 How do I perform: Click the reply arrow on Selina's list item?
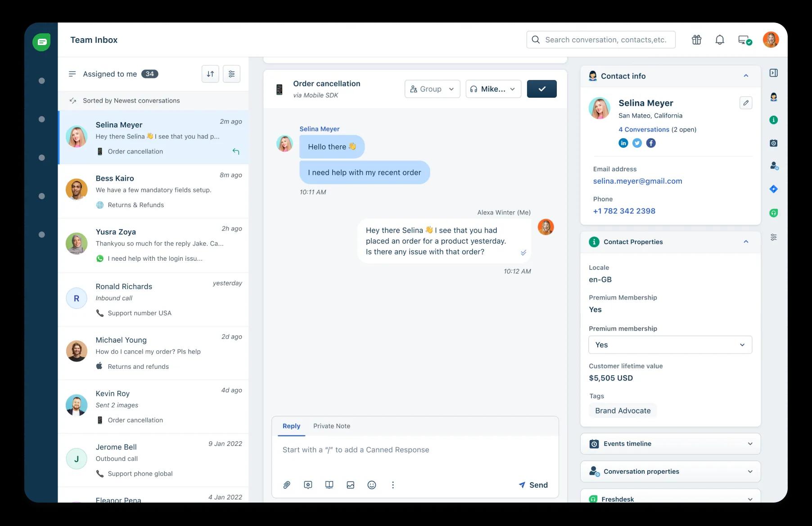236,151
